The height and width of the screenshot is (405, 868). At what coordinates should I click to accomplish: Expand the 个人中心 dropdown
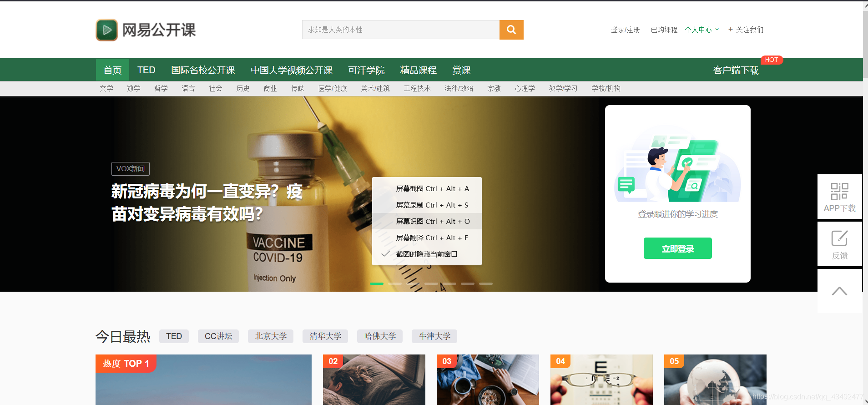click(x=702, y=30)
